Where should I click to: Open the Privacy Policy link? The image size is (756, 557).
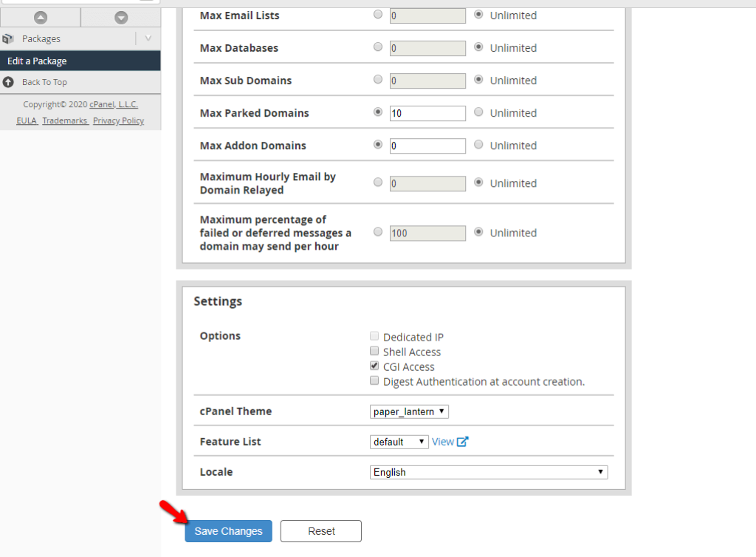click(x=118, y=120)
